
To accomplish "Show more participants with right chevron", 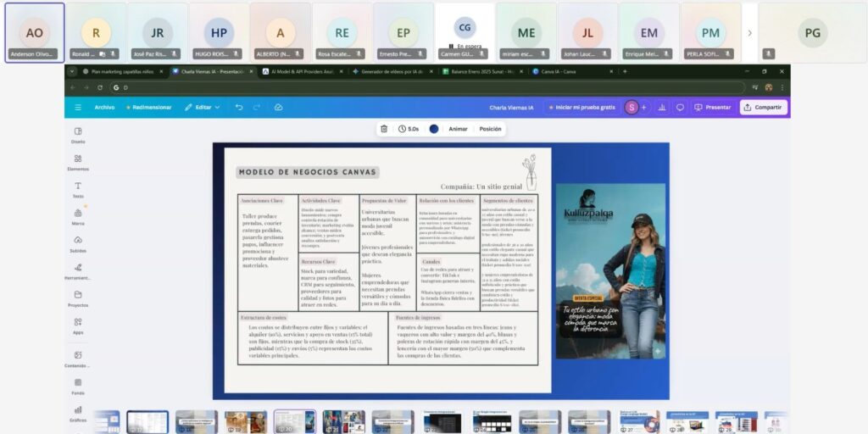I will point(749,33).
